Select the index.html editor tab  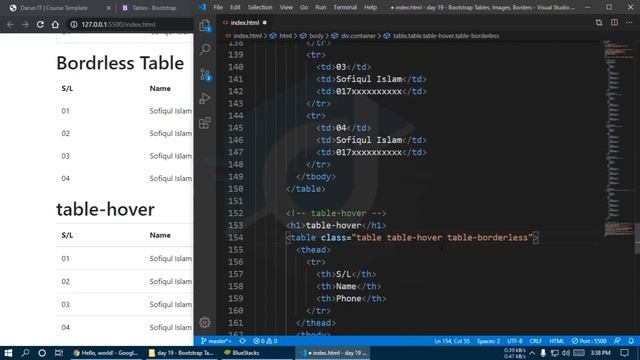pyautogui.click(x=245, y=22)
